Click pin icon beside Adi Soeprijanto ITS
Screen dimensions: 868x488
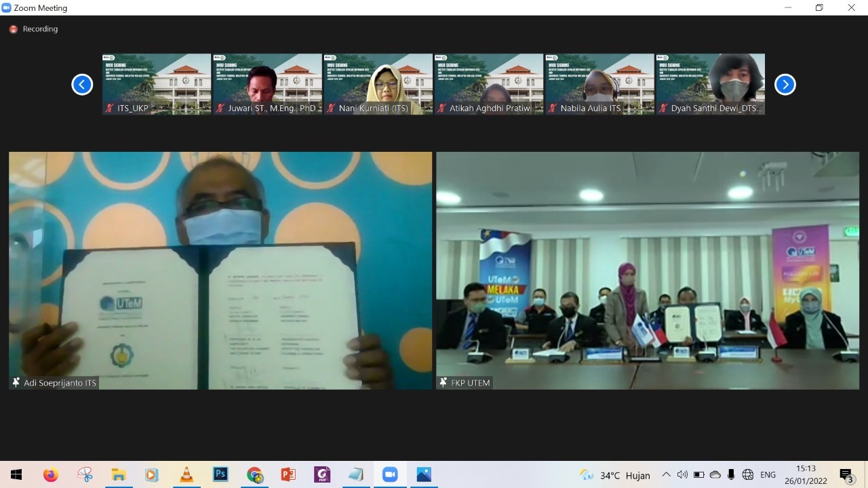(16, 383)
